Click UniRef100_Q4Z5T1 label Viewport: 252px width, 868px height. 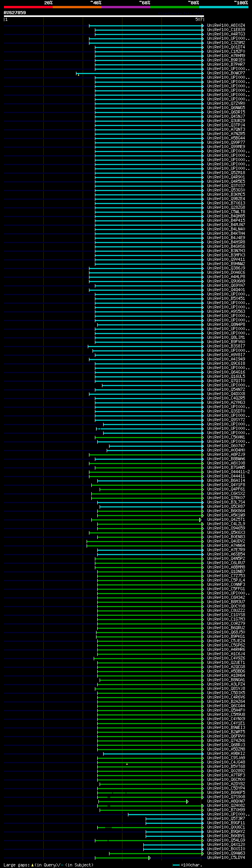tap(226, 519)
